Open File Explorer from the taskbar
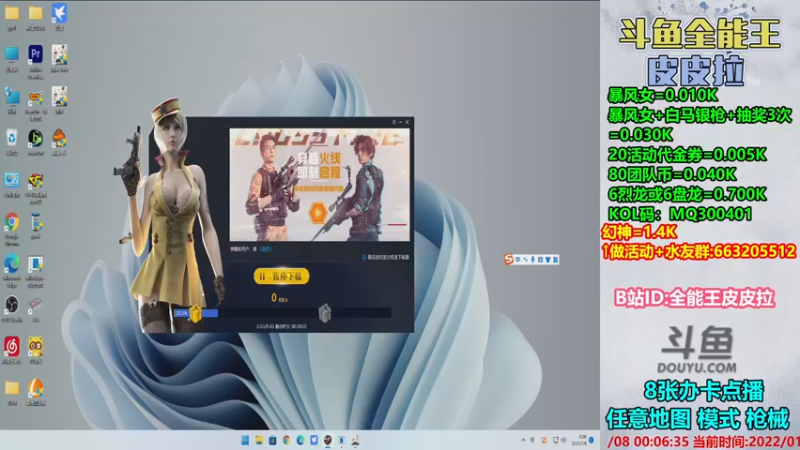Screen dimensions: 800x450 tap(259, 440)
